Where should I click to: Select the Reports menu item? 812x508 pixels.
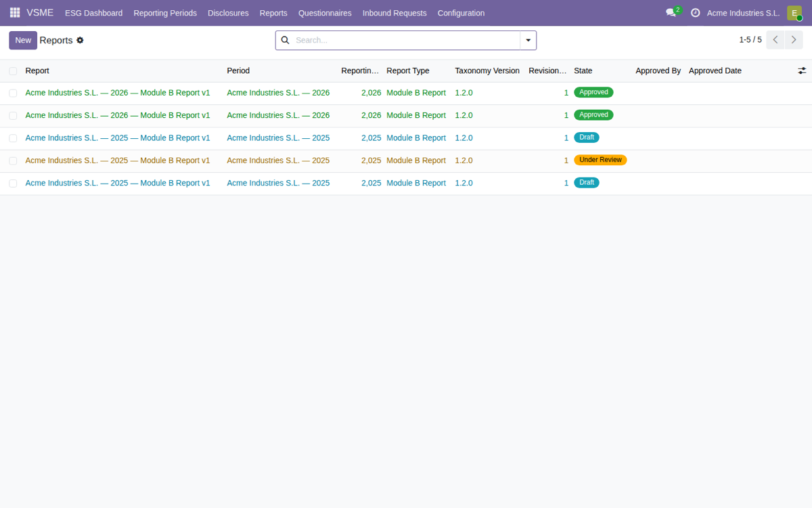click(x=273, y=13)
